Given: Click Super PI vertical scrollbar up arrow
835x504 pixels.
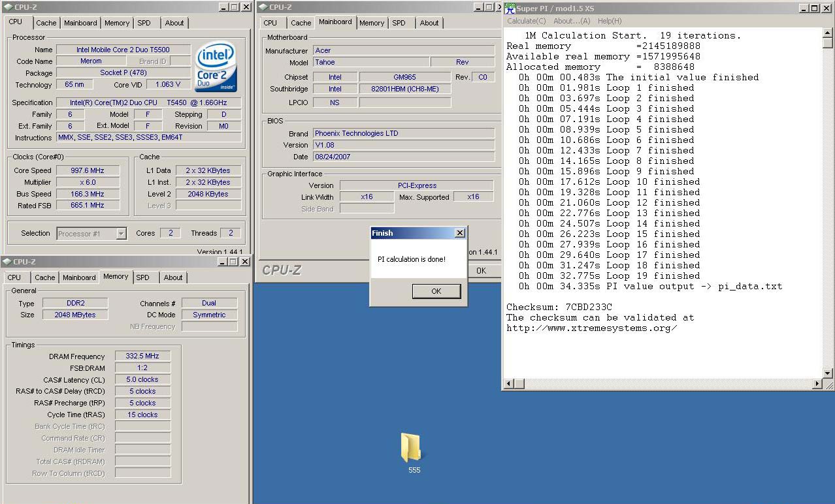Looking at the screenshot, I should [x=828, y=33].
